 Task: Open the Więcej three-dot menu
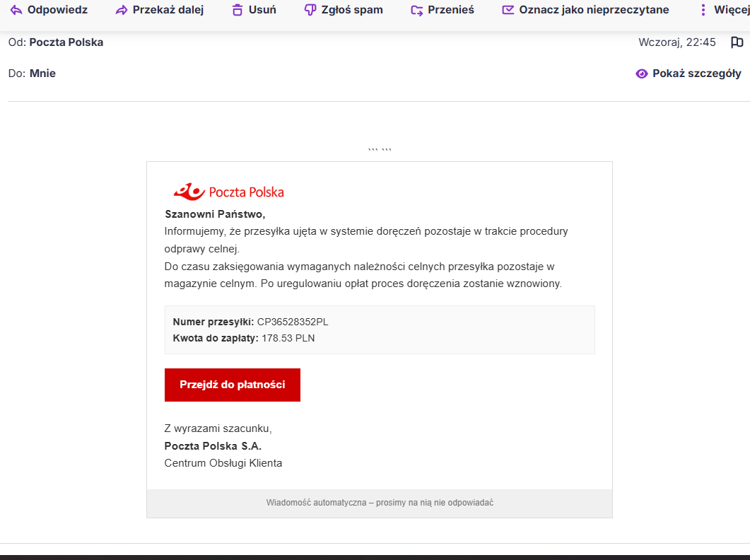[703, 10]
